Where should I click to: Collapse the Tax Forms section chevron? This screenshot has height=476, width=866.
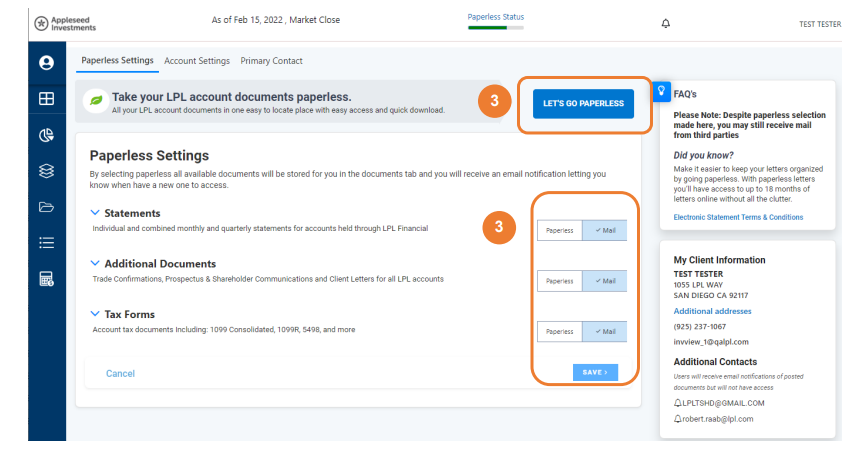click(95, 314)
